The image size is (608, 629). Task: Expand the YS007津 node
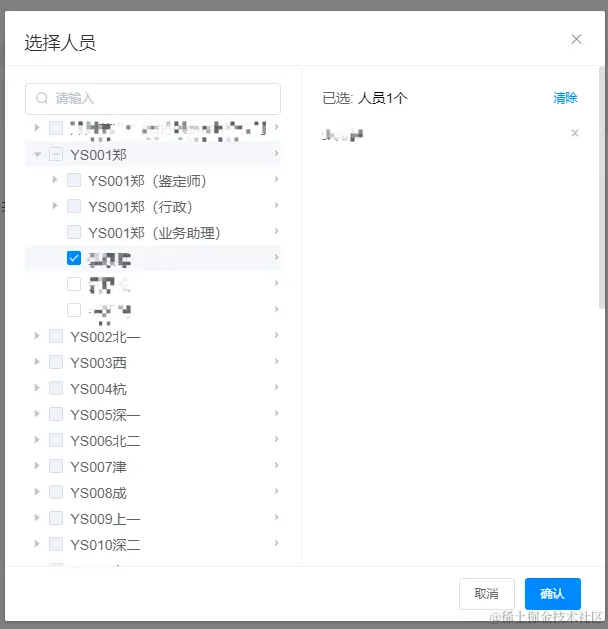click(37, 466)
